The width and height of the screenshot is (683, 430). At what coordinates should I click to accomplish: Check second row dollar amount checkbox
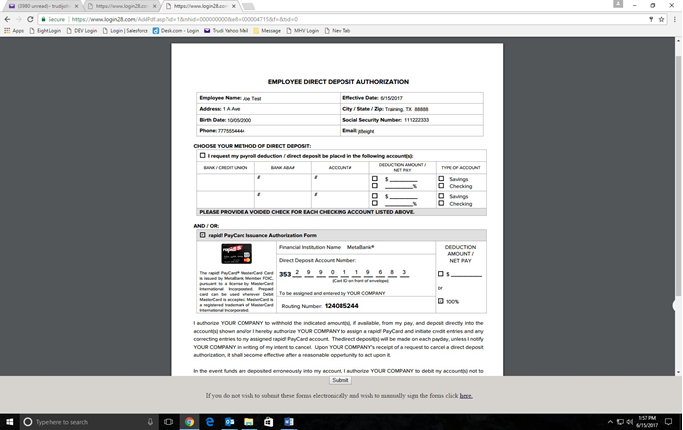click(375, 196)
